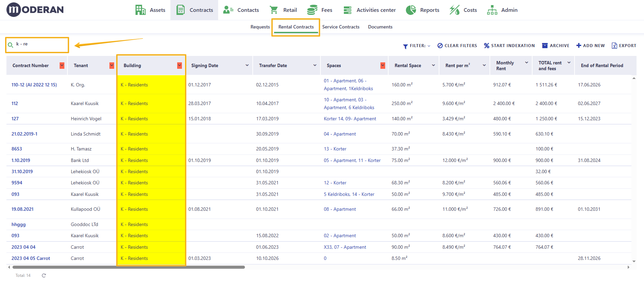Click the horizontal scrollbar under the table
Viewport: 644px width, 286px height.
coord(129,267)
